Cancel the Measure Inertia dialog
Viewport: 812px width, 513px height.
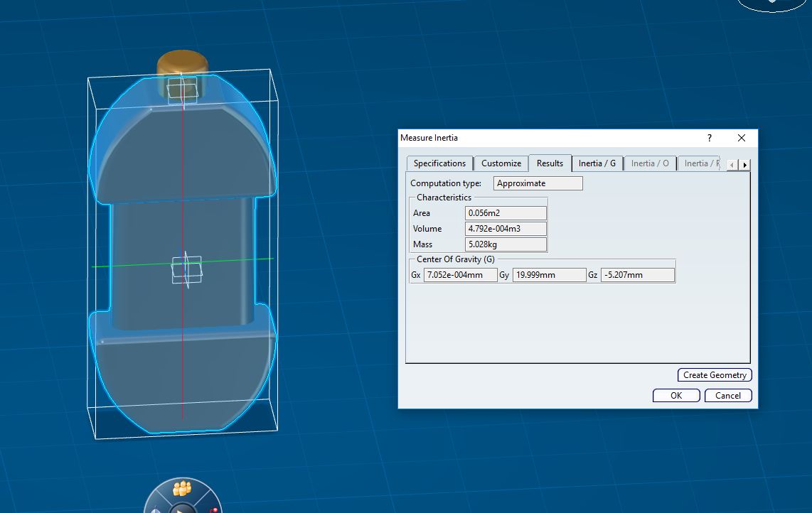[728, 396]
